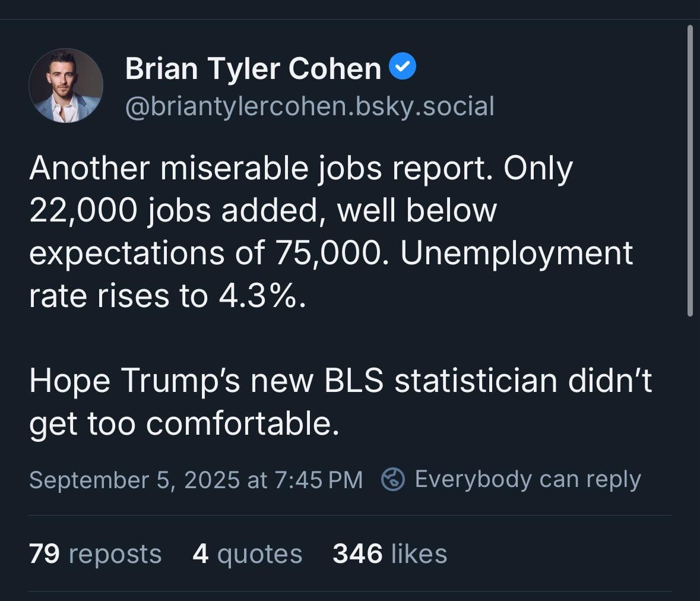Screen dimensions: 700x601
Task: Click the September 5, 2025 timestamp
Action: tap(196, 480)
